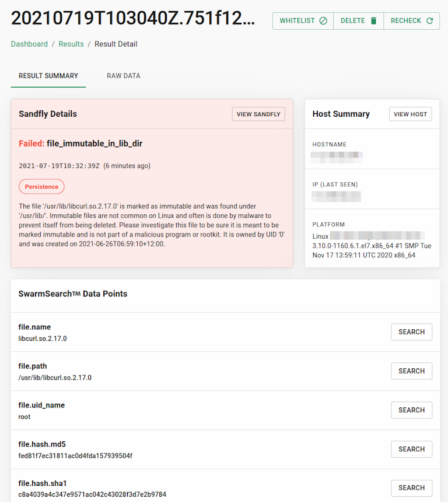Click the Recheck button label
448x502 pixels.
tap(406, 21)
